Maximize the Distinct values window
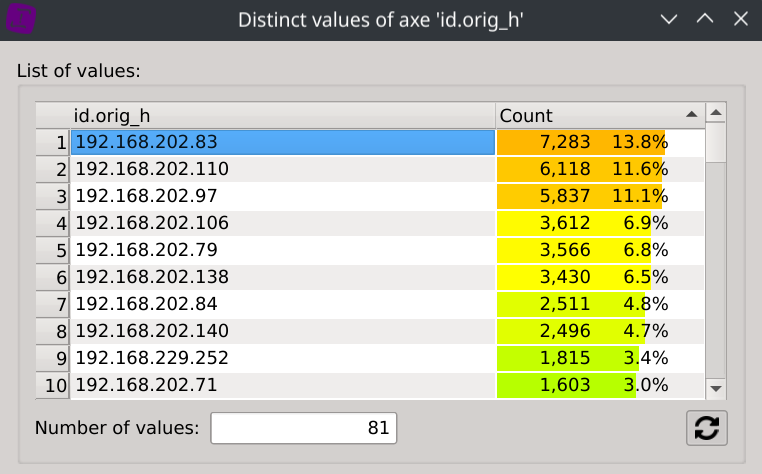The height and width of the screenshot is (474, 762). pos(705,19)
